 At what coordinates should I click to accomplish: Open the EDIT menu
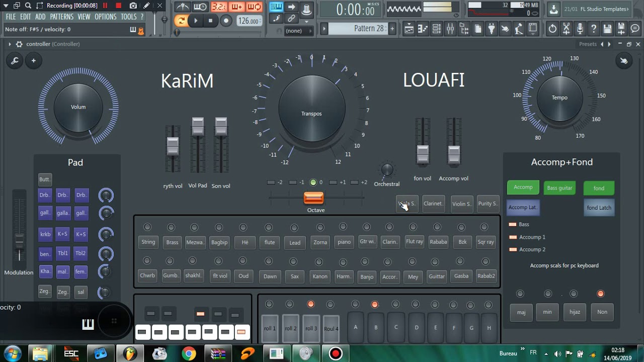pyautogui.click(x=26, y=17)
